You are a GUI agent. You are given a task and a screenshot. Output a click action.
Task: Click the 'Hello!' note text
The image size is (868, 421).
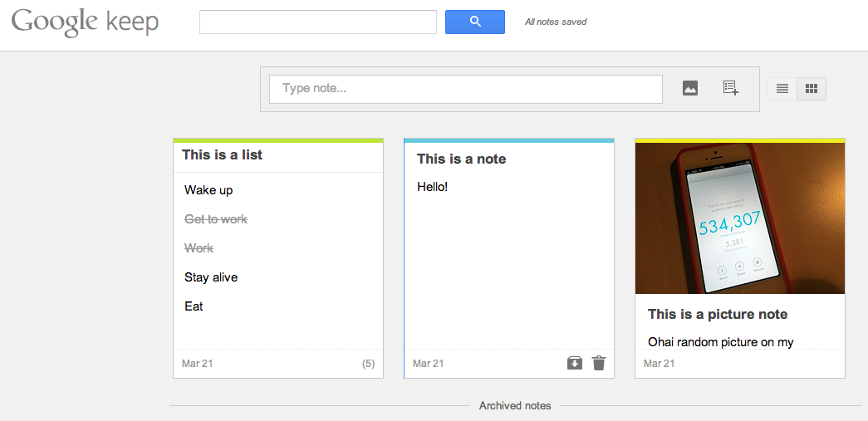[x=433, y=187]
